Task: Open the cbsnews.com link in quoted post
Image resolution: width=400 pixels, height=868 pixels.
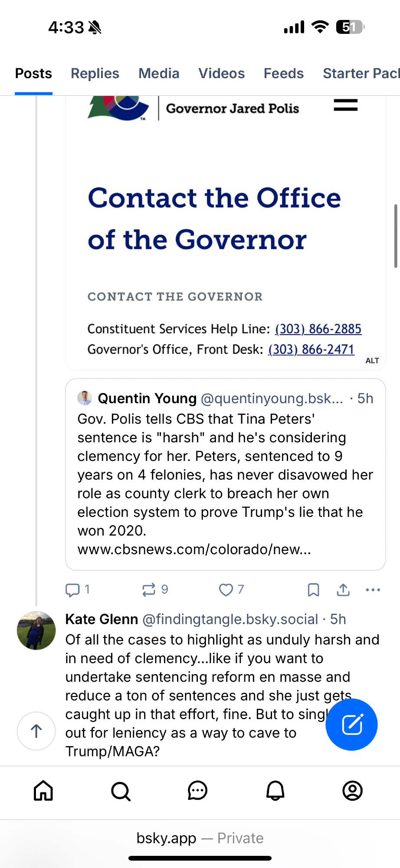Action: [x=194, y=549]
